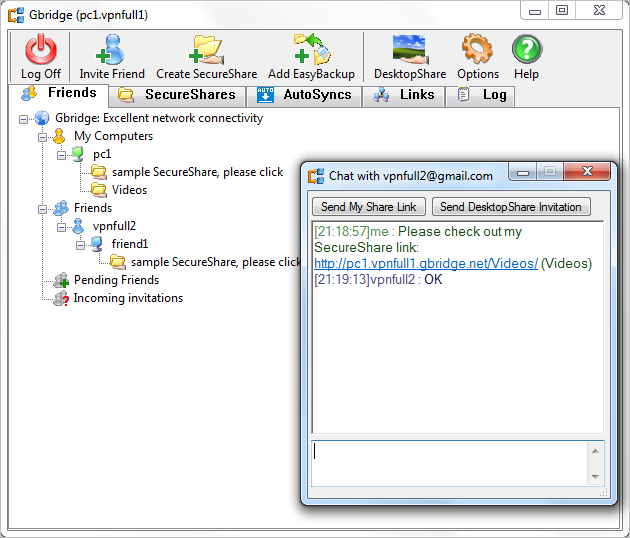Click the pc1 computer icon
Viewport: 630px width, 538px height.
(x=78, y=154)
